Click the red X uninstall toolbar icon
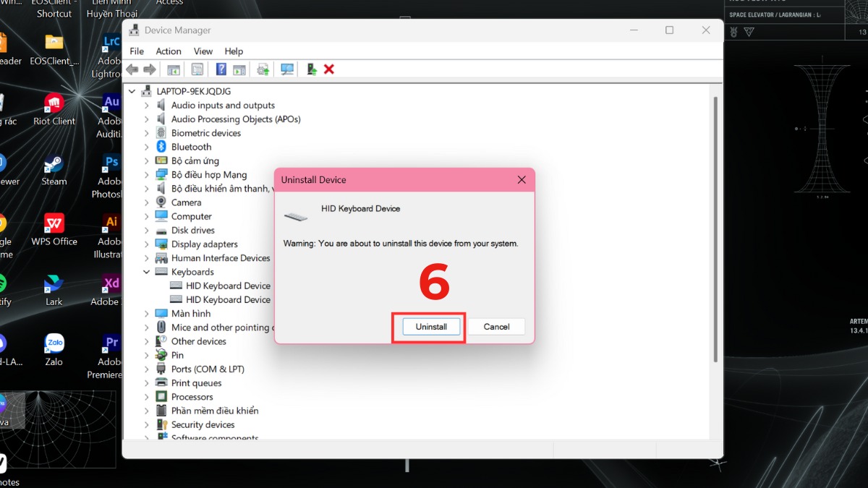868x488 pixels. point(328,69)
